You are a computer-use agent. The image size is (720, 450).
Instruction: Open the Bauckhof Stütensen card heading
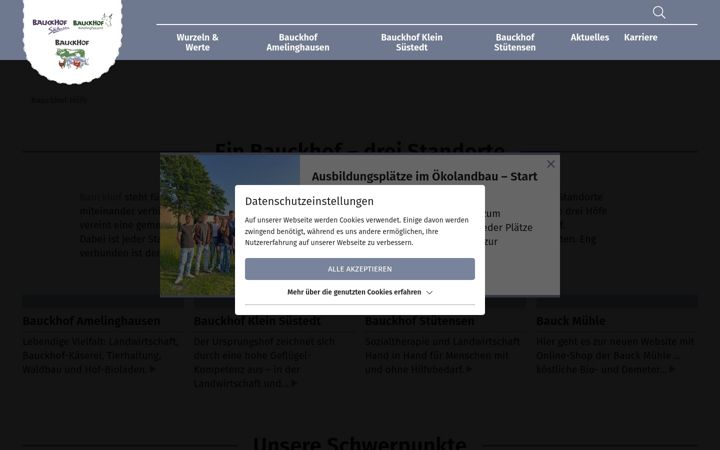click(420, 321)
